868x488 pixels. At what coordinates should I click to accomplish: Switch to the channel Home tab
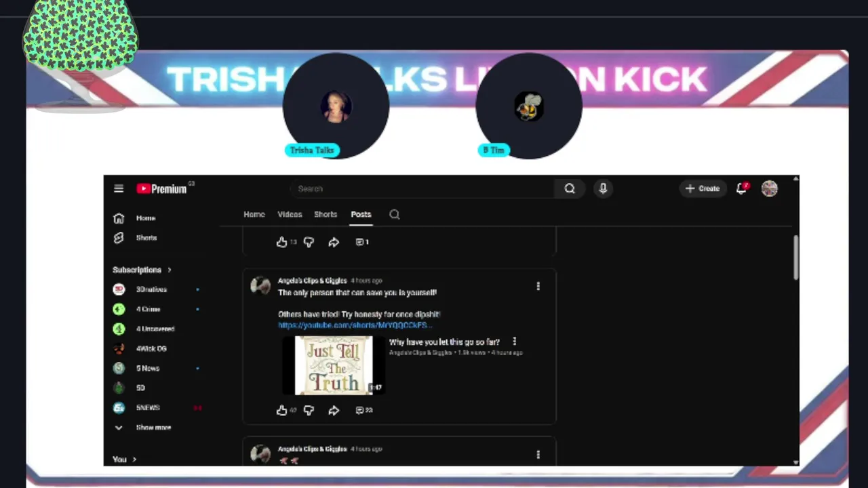coord(254,214)
